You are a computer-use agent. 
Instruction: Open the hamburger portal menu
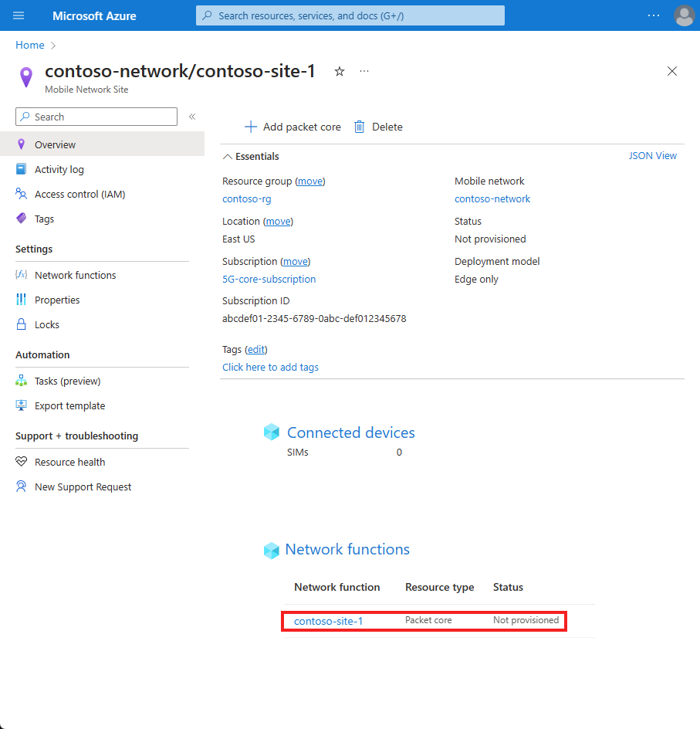(19, 15)
